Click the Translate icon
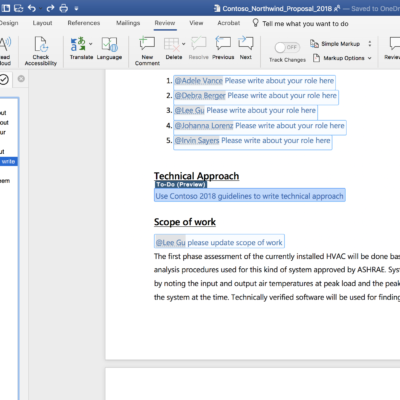The width and height of the screenshot is (400, 400). 78,44
